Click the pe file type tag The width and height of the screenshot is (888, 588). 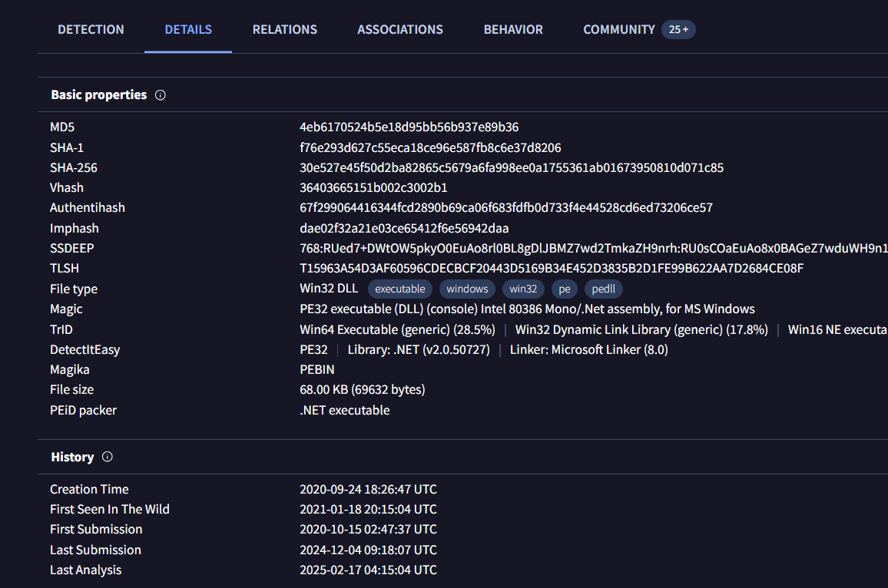tap(565, 289)
